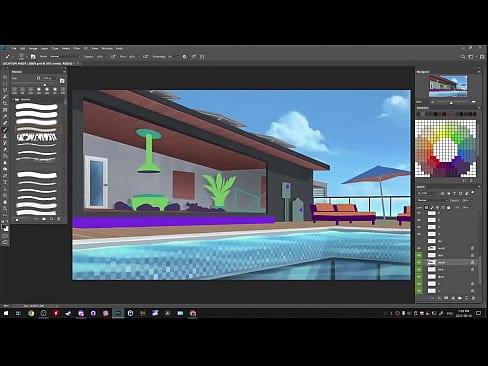Collapse the brush folder in Brushes panel

[14, 100]
